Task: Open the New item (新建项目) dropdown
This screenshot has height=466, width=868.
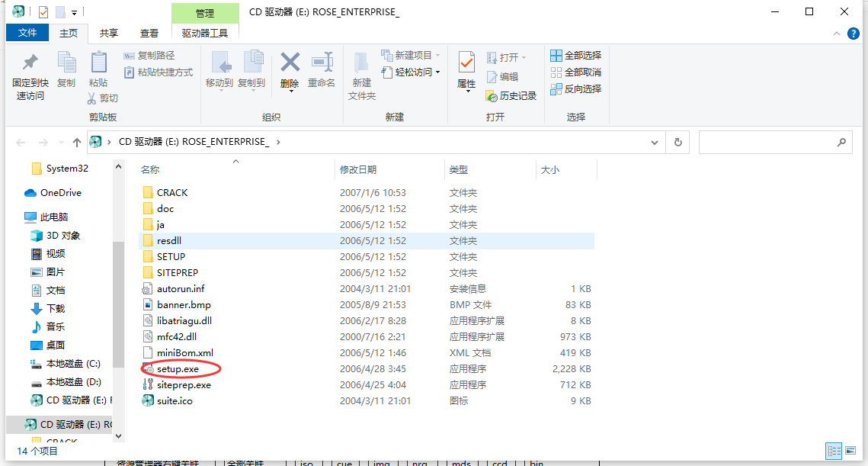Action: 411,56
